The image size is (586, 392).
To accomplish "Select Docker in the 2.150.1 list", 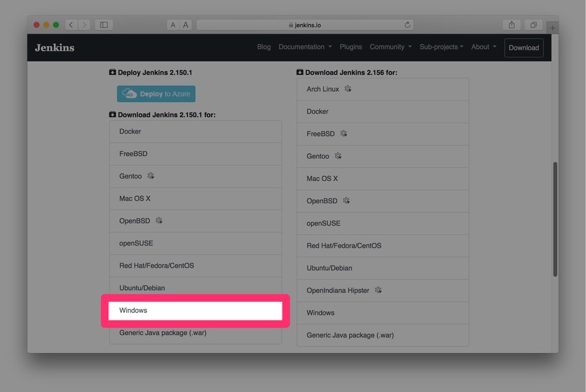I will tap(196, 132).
